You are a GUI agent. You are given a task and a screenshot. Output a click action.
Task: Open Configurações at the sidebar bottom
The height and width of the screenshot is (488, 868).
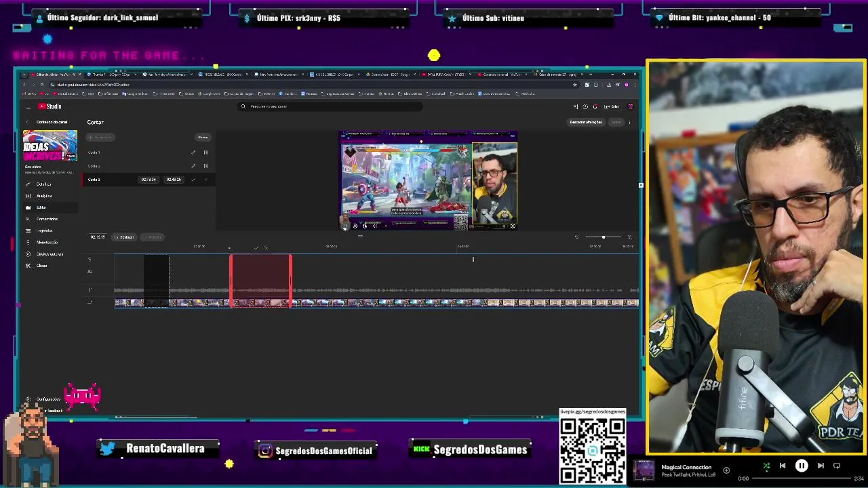click(x=47, y=399)
